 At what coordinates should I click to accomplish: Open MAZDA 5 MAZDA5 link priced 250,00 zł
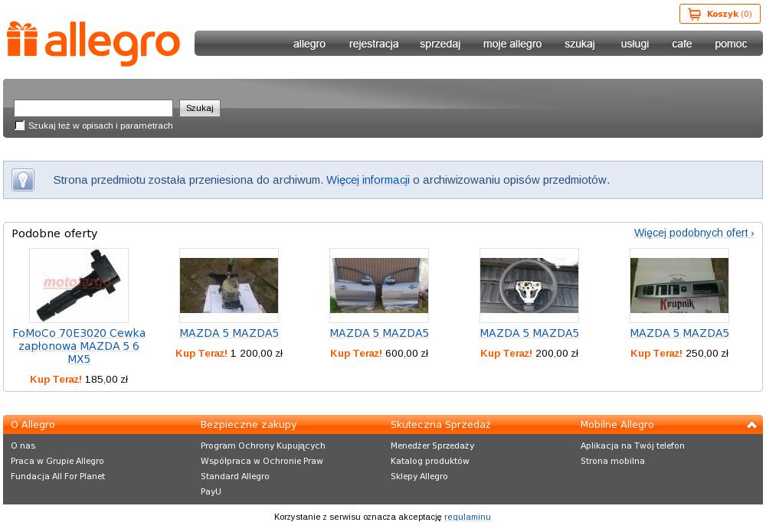click(x=679, y=333)
